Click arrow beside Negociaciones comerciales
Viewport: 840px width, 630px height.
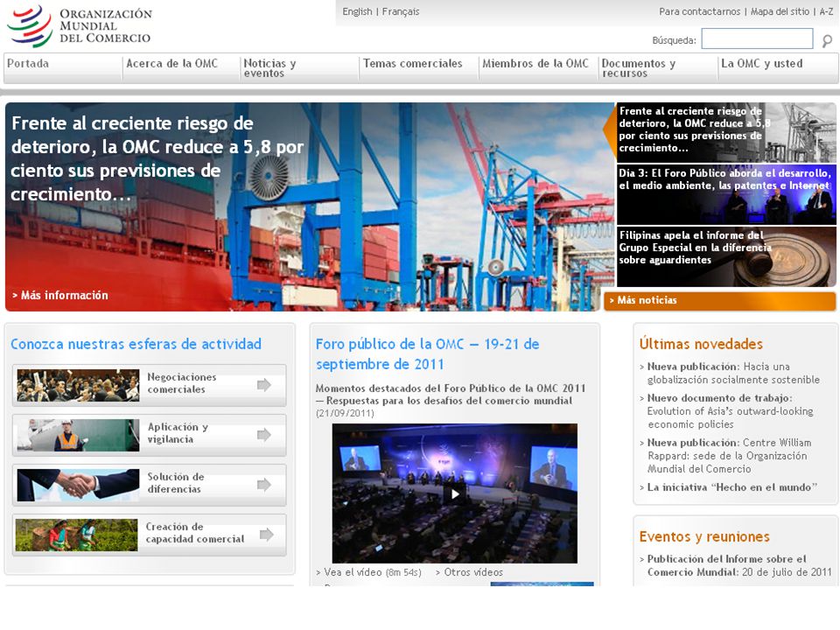coord(264,385)
